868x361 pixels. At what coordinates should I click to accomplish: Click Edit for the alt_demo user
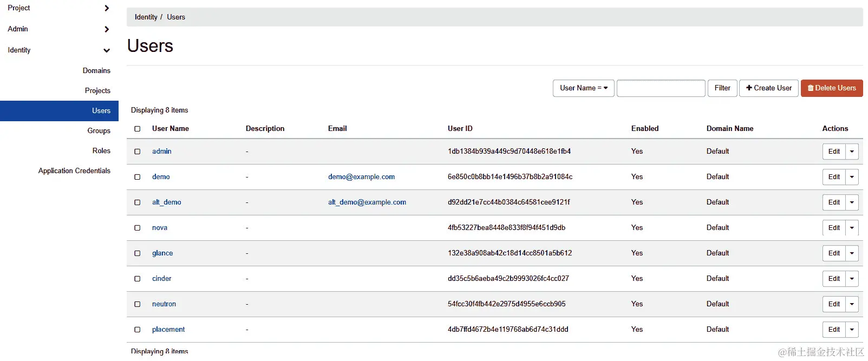click(x=834, y=202)
